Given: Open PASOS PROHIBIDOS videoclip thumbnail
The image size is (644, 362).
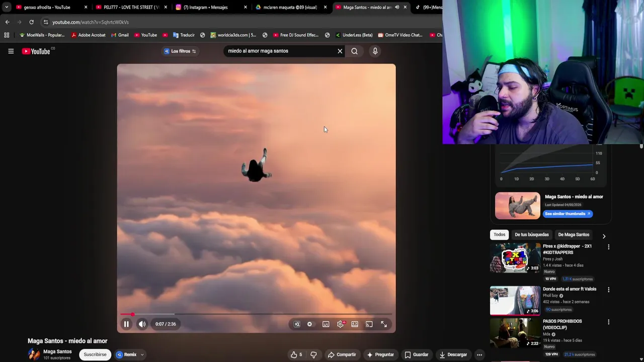Looking at the screenshot, I should point(515,333).
